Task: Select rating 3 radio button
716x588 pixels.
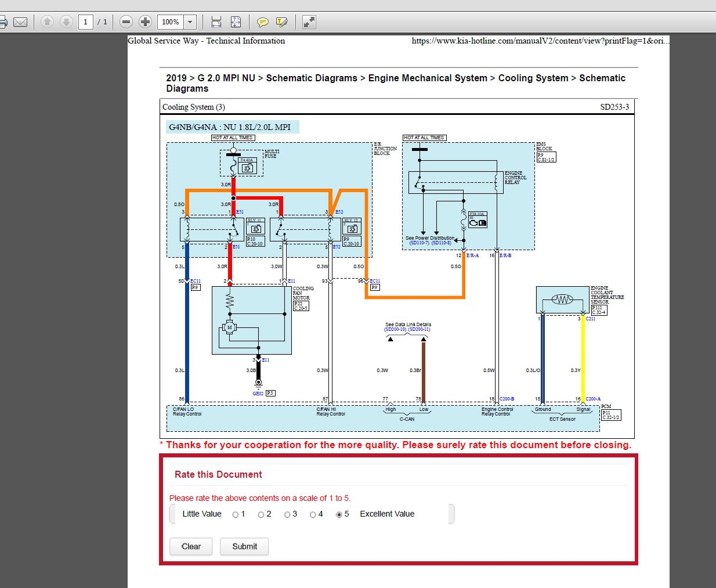Action: [287, 515]
